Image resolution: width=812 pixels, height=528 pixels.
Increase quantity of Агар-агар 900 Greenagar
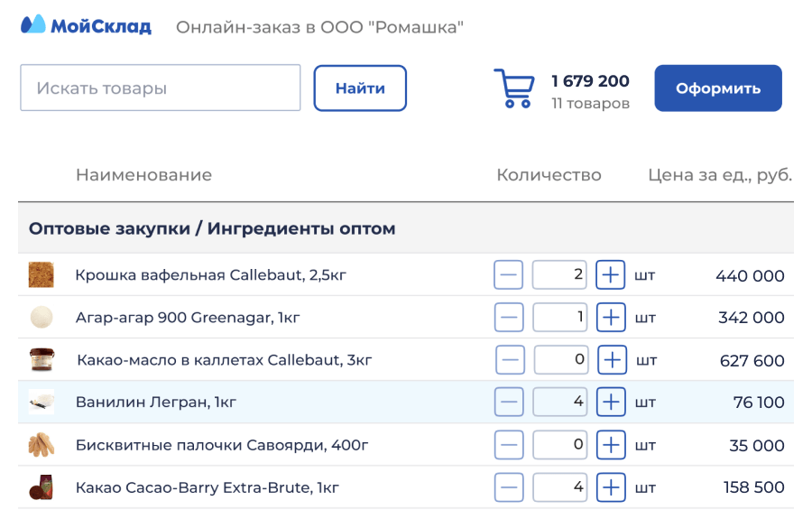coord(611,317)
